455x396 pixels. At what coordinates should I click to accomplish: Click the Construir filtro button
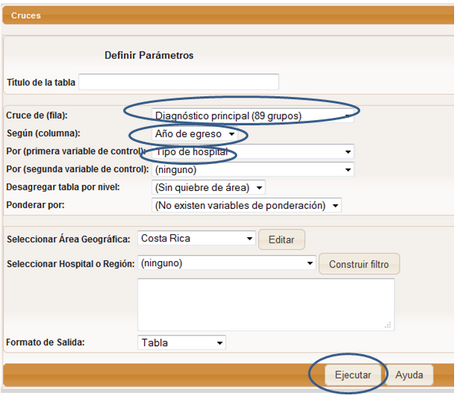[359, 264]
